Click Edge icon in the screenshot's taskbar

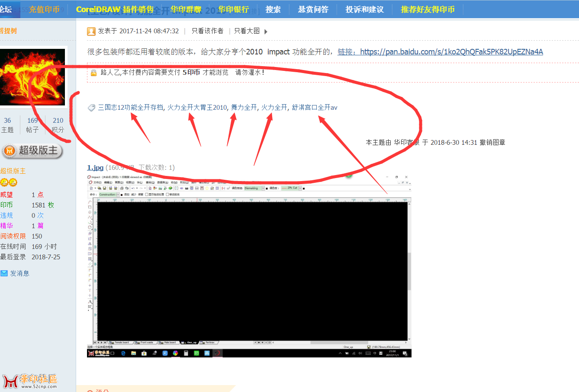pyautogui.click(x=123, y=353)
